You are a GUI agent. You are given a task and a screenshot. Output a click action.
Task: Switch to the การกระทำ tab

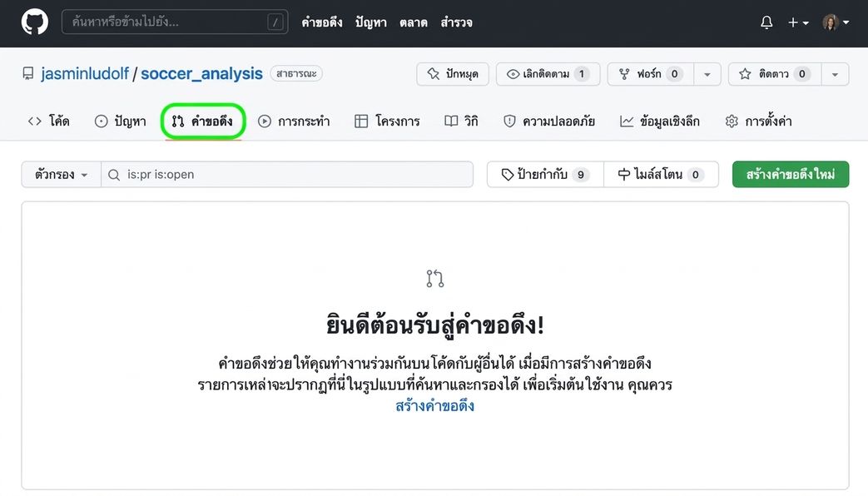point(294,122)
